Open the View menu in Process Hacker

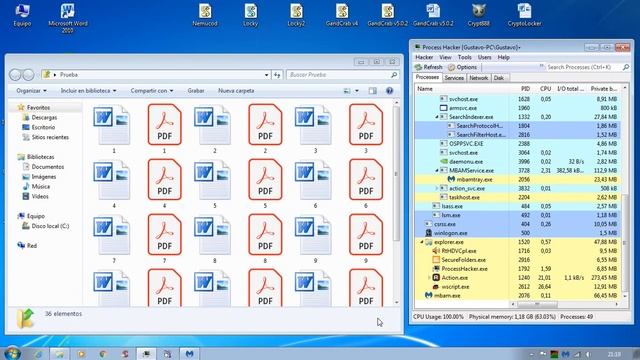[x=445, y=58]
